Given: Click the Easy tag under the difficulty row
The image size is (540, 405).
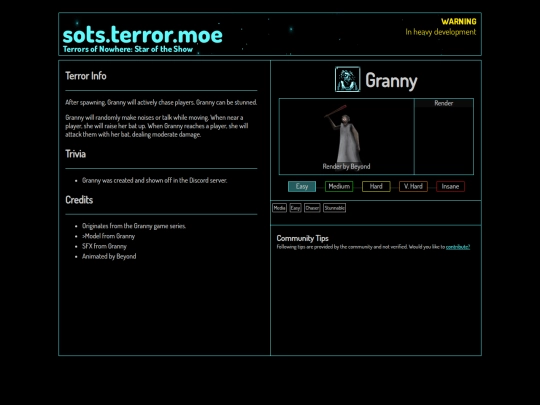Looking at the screenshot, I should click(295, 208).
